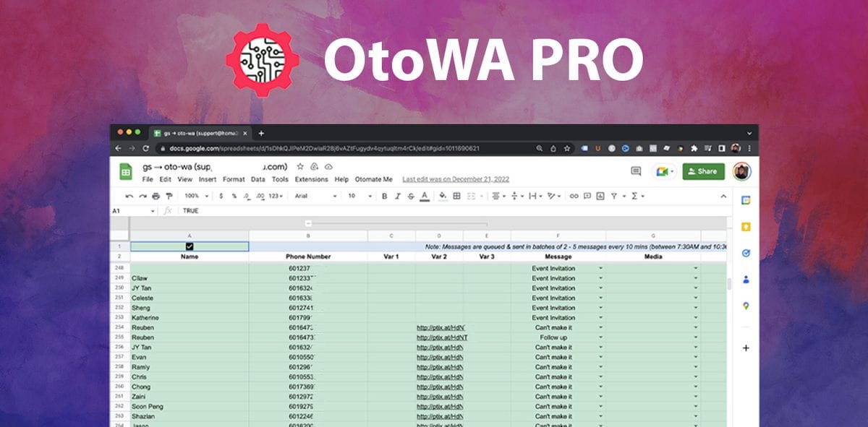
Task: Format as percent with the % icon
Action: click(234, 196)
